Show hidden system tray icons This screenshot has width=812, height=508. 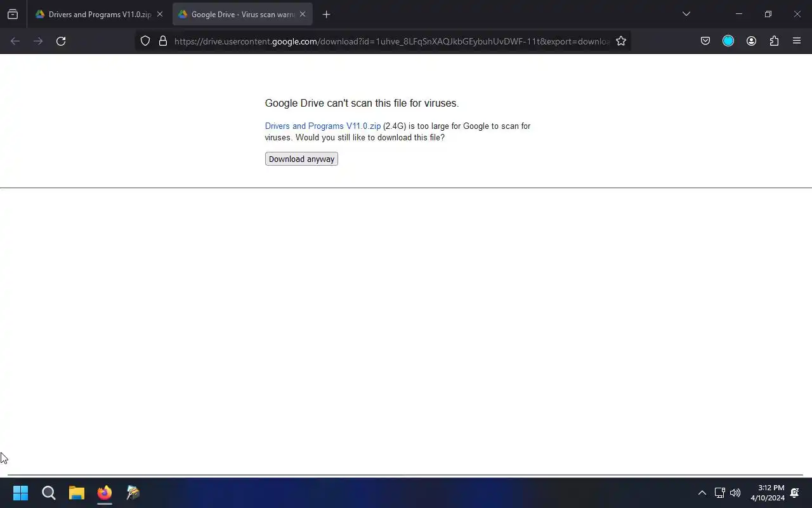[x=702, y=493]
